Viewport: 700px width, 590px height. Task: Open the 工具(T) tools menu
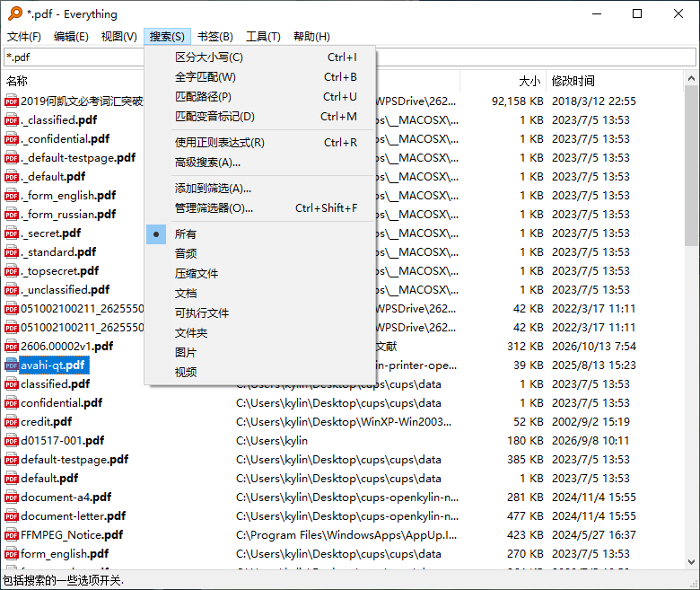tap(263, 37)
